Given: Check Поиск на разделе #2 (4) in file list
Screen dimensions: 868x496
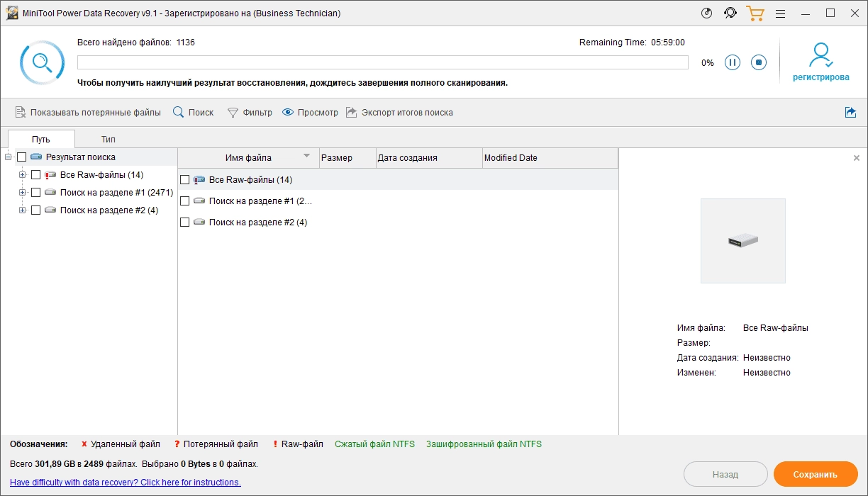Looking at the screenshot, I should coord(184,222).
